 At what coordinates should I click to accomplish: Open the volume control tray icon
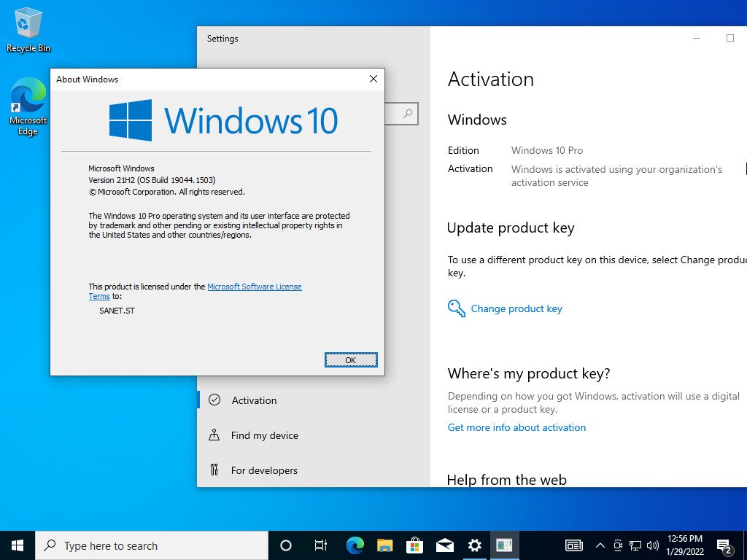coord(653,545)
